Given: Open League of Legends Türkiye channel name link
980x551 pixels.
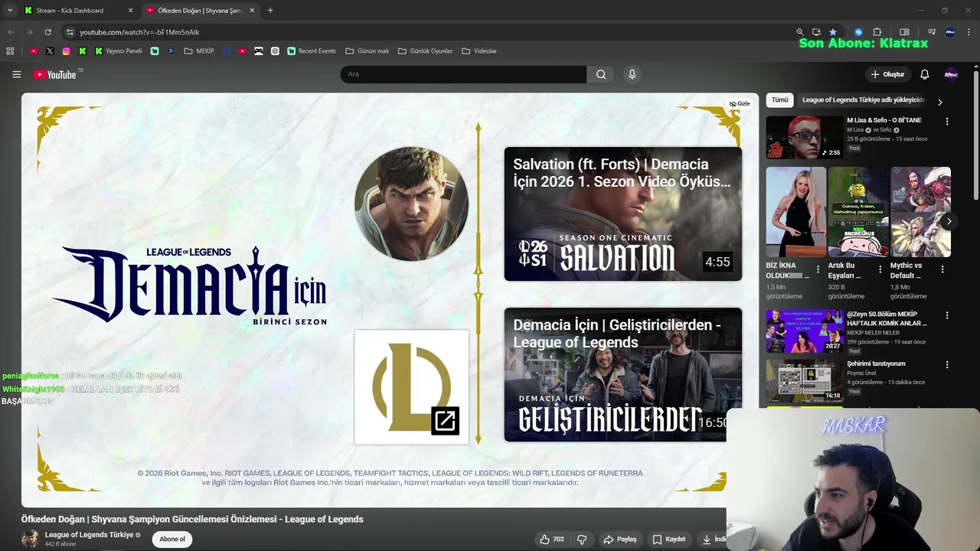Looking at the screenshot, I should (x=89, y=535).
